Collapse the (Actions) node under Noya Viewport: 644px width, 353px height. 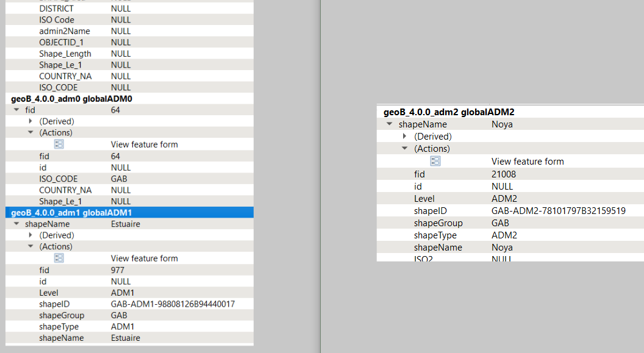tap(404, 148)
